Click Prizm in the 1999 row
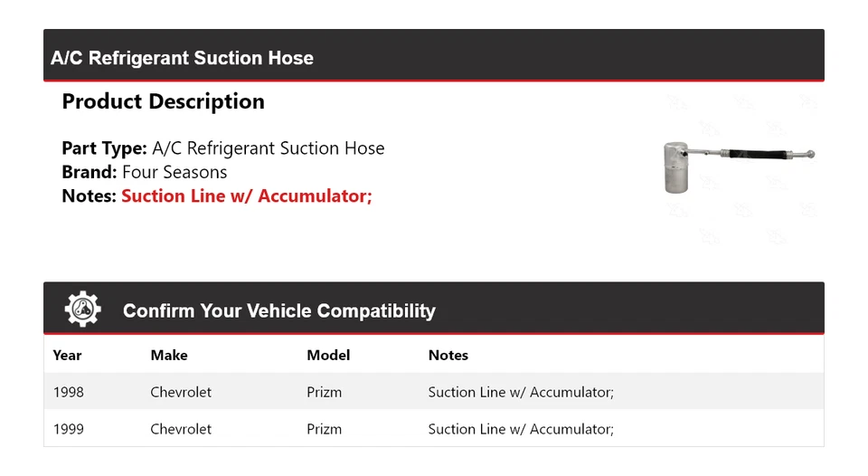 [325, 429]
